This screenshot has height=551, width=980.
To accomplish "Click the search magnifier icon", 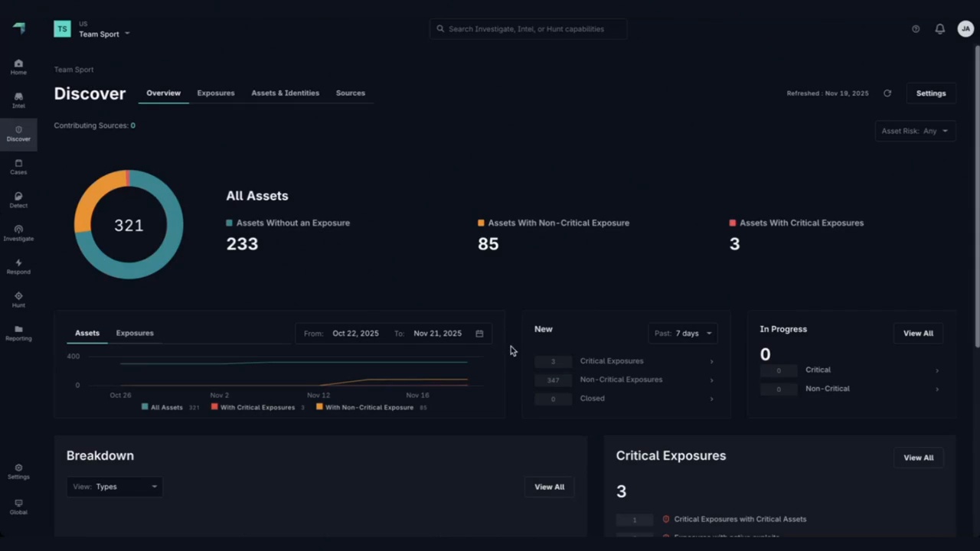I will click(x=440, y=29).
